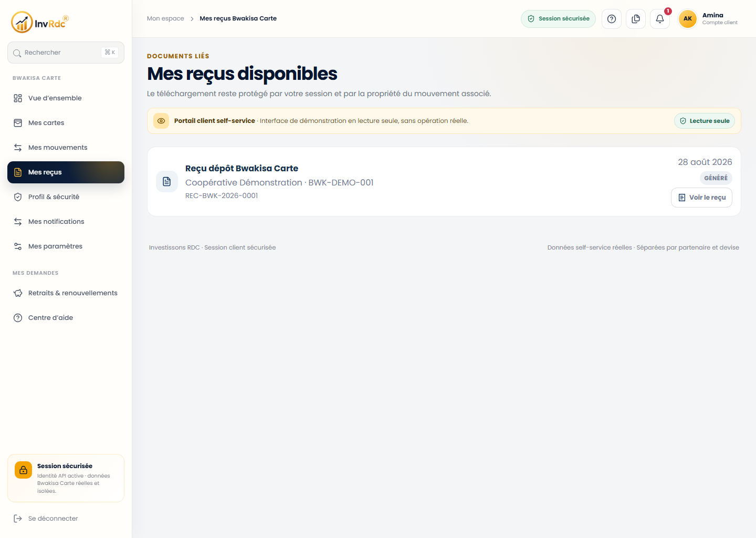Click the Reçu dépôt Bwakisa Carte title
Viewport: 756px width, 538px height.
[241, 169]
